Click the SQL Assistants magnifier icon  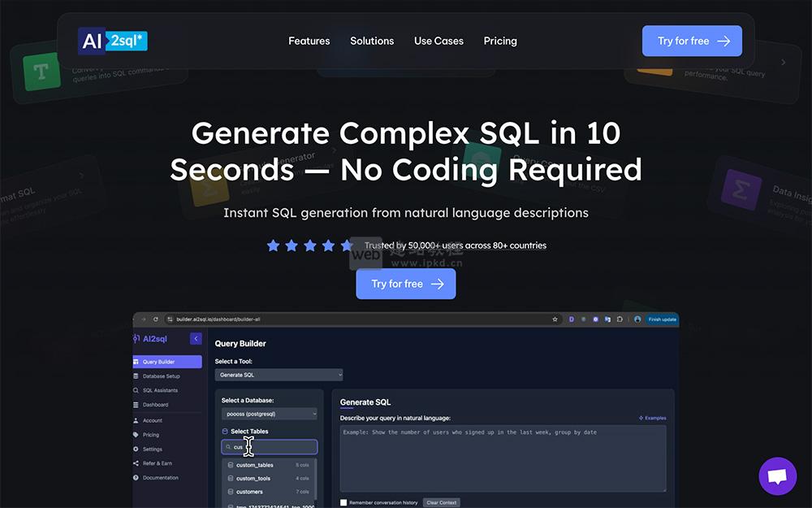[x=138, y=390]
